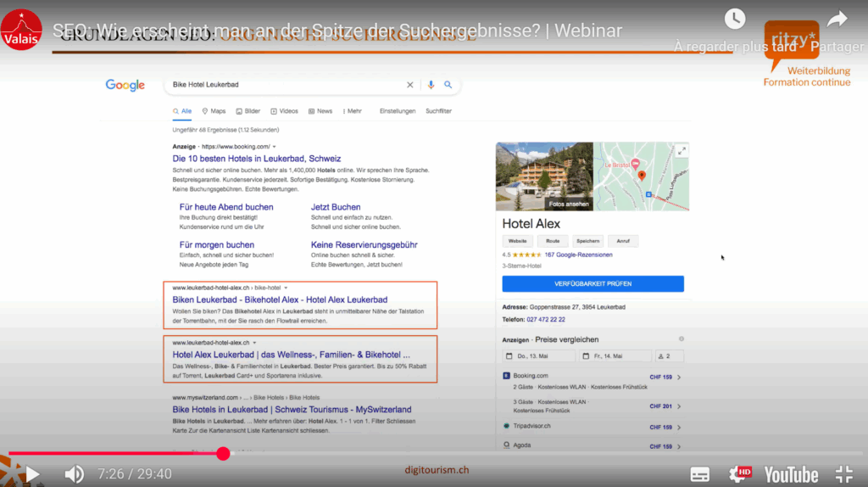Click the Hotel Alex photo thumbnail
Viewport: 868px width, 487px height.
click(x=544, y=176)
